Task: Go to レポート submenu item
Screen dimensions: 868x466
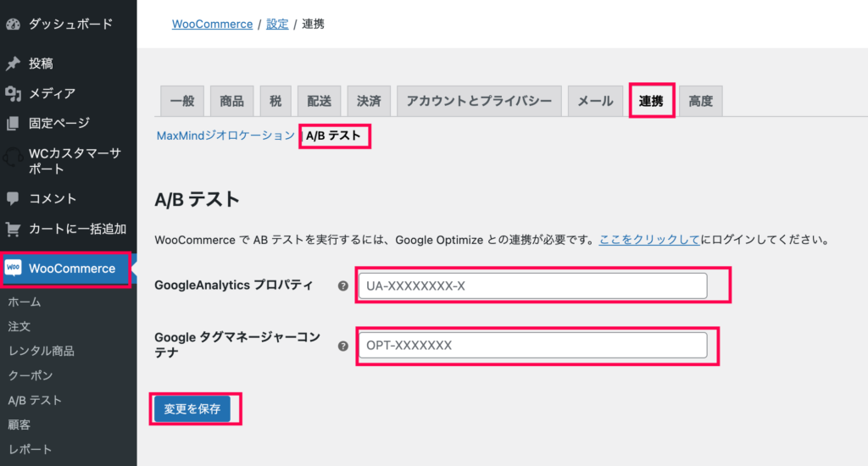Action: (30, 449)
